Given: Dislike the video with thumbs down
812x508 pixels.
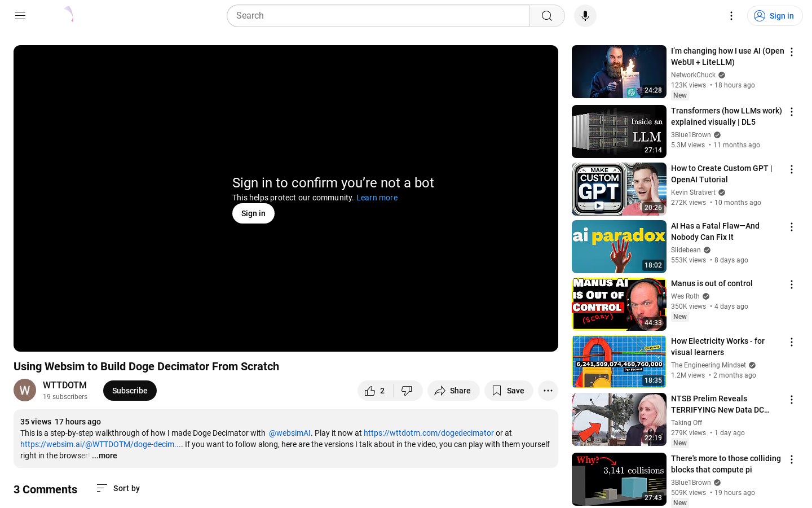Looking at the screenshot, I should (x=407, y=391).
